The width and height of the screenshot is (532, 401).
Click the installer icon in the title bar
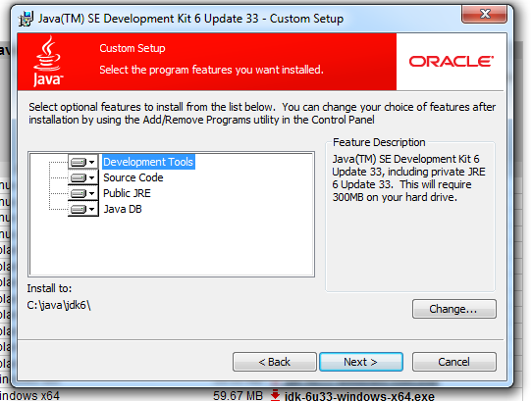tap(26, 19)
